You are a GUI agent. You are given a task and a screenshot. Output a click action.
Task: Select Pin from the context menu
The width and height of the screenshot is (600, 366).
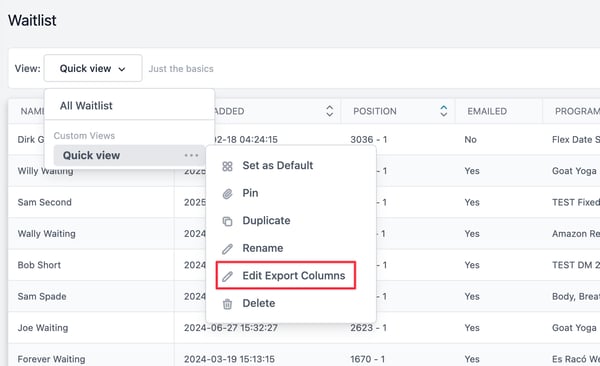(x=250, y=193)
